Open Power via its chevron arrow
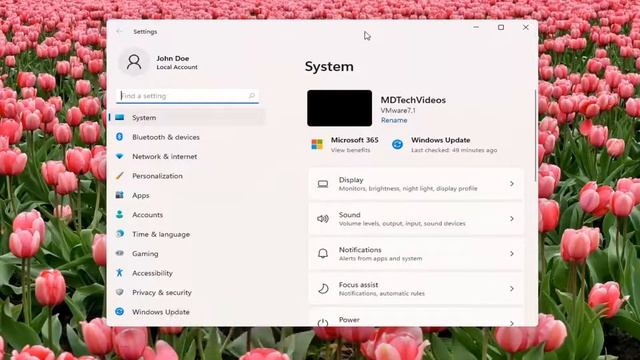 point(511,323)
